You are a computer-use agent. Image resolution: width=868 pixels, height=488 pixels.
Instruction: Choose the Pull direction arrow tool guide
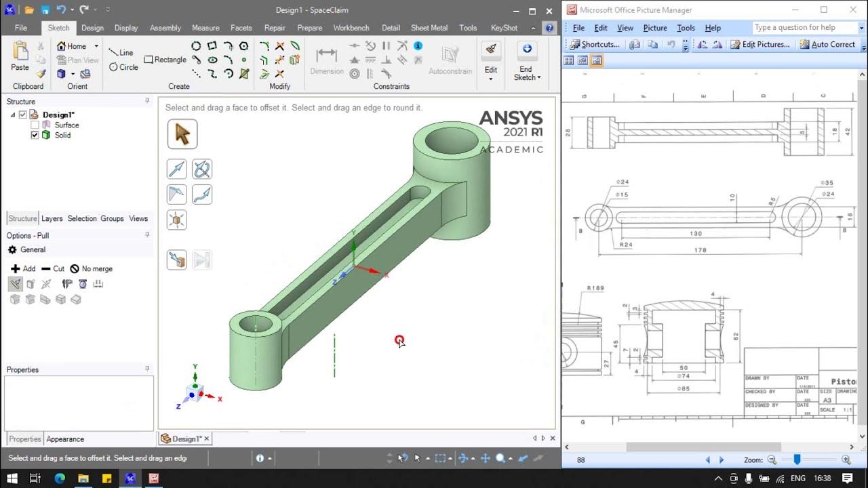click(x=176, y=169)
